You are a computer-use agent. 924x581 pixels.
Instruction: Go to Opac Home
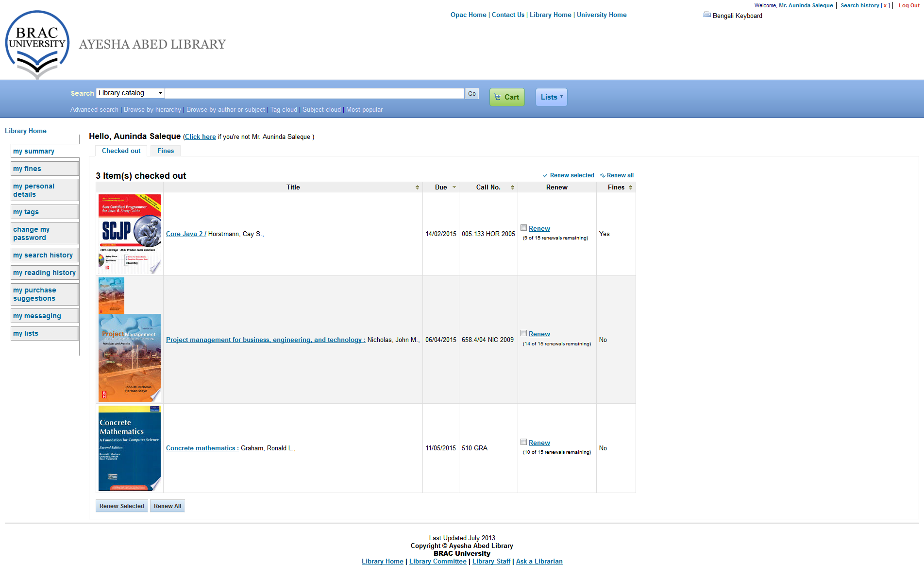[468, 15]
